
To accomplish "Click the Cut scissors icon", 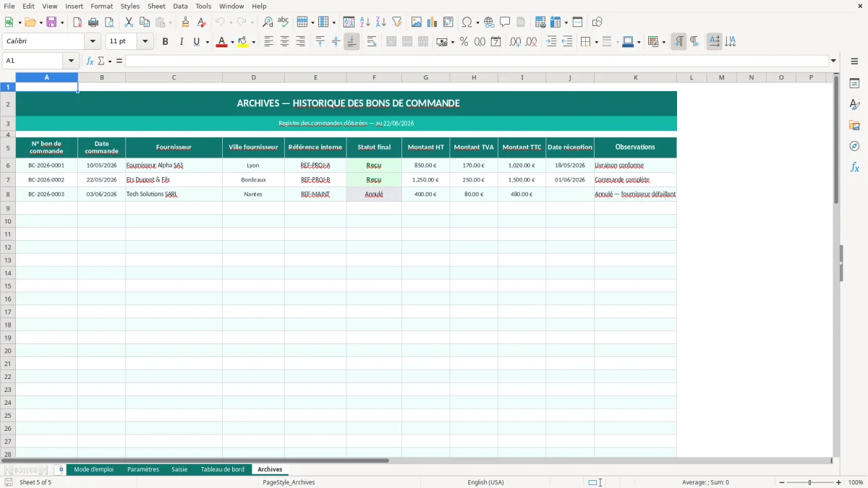I will tap(129, 22).
